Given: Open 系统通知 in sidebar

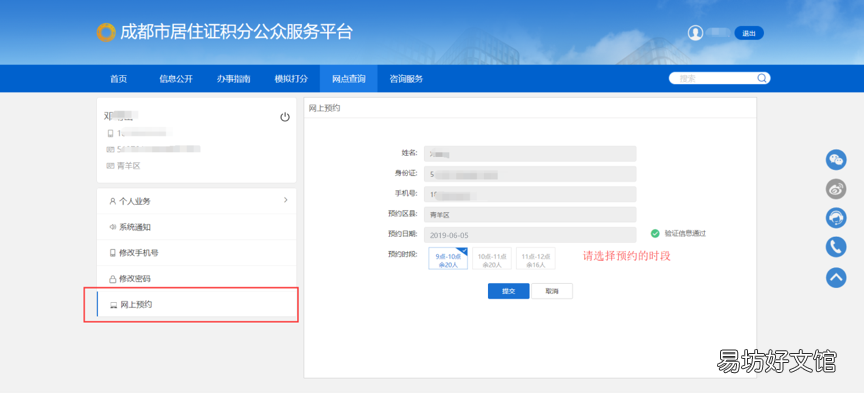Looking at the screenshot, I should coord(197,227).
